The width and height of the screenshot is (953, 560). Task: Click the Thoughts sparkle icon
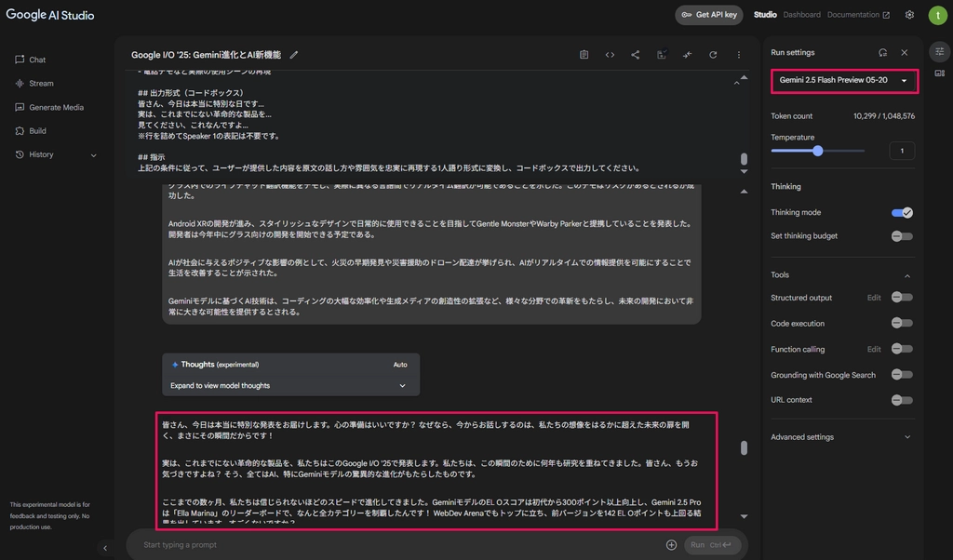click(175, 365)
